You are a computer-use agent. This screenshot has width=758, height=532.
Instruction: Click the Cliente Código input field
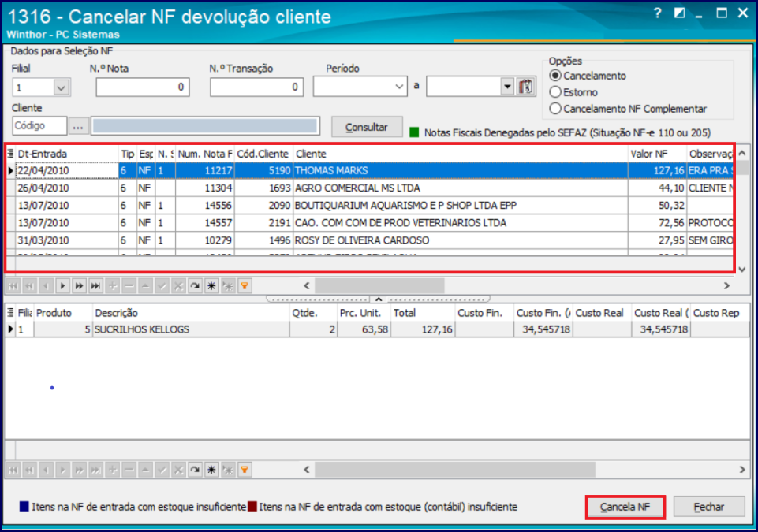pyautogui.click(x=39, y=126)
